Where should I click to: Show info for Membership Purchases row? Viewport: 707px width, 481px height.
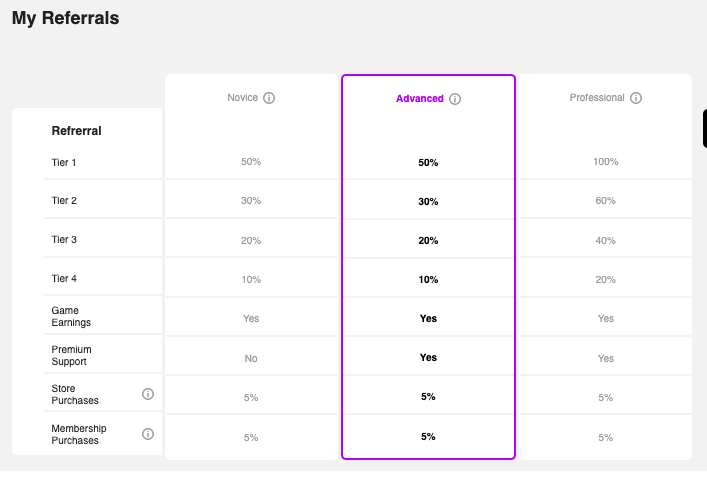148,434
